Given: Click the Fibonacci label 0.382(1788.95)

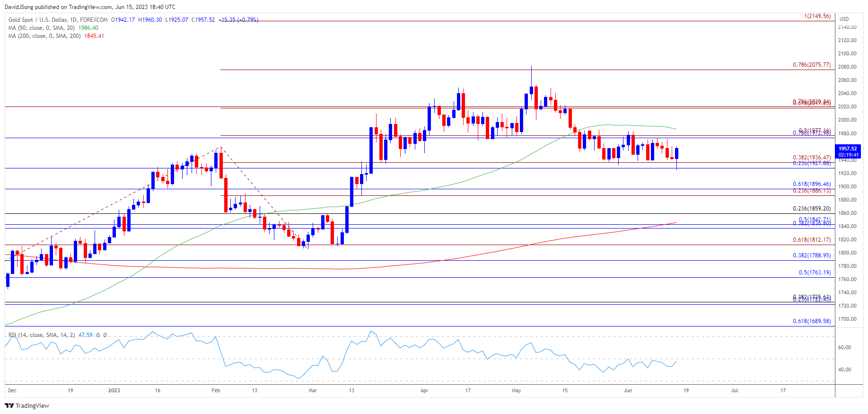Looking at the screenshot, I should coord(812,255).
